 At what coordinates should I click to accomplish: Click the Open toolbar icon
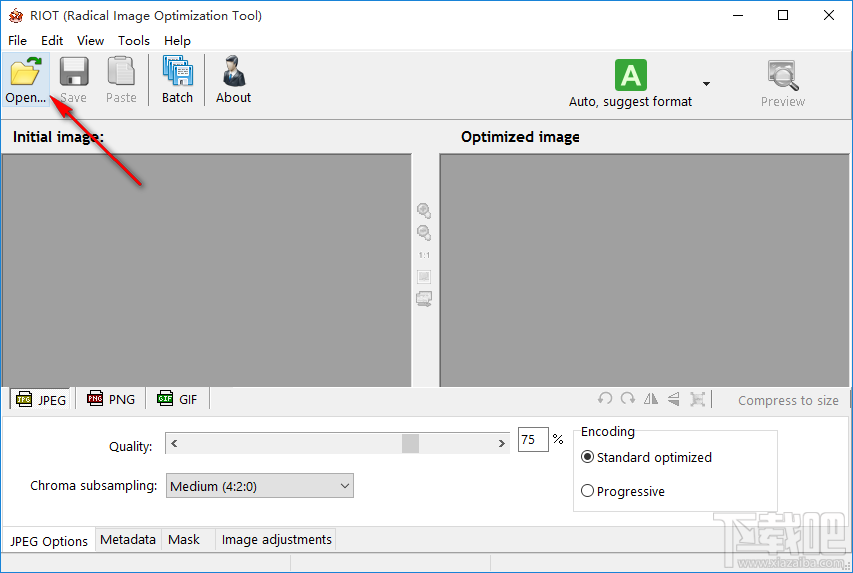tap(26, 72)
